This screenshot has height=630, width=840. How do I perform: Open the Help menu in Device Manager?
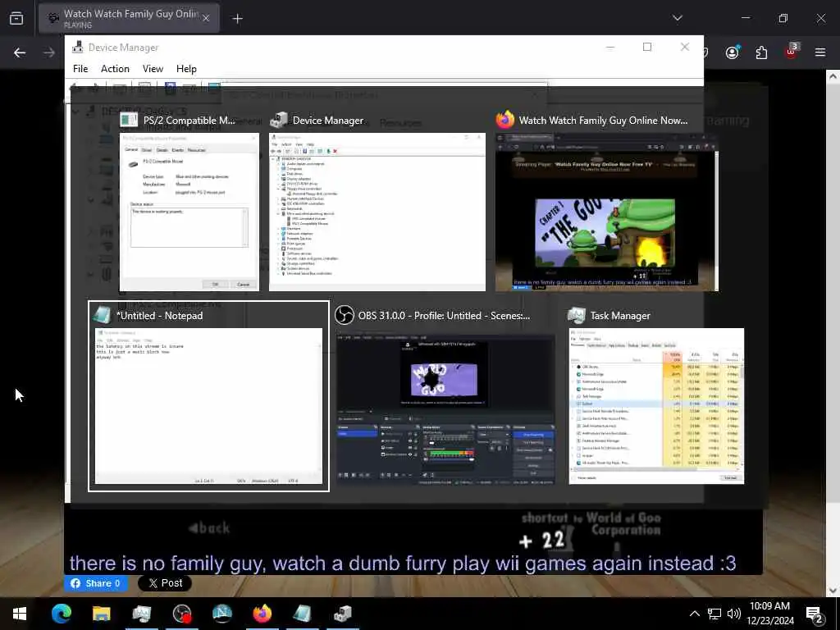tap(186, 69)
